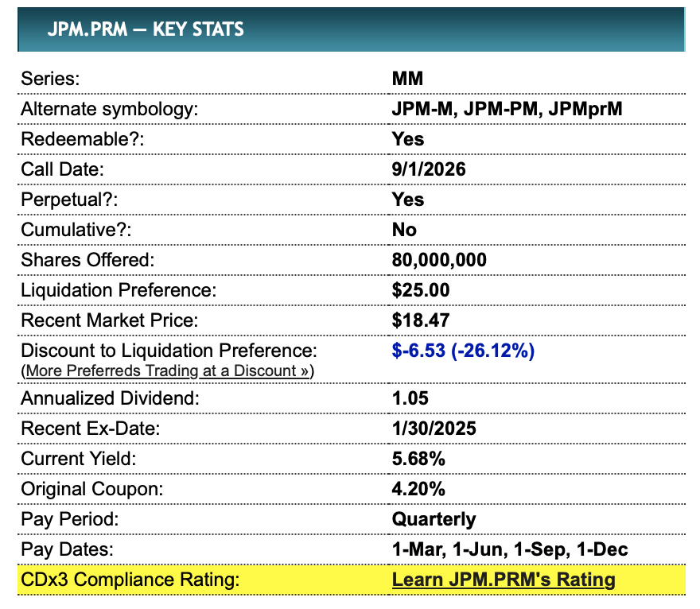Click the Recent Ex-Date: label
Screen dimensions: 700x609
coord(90,429)
